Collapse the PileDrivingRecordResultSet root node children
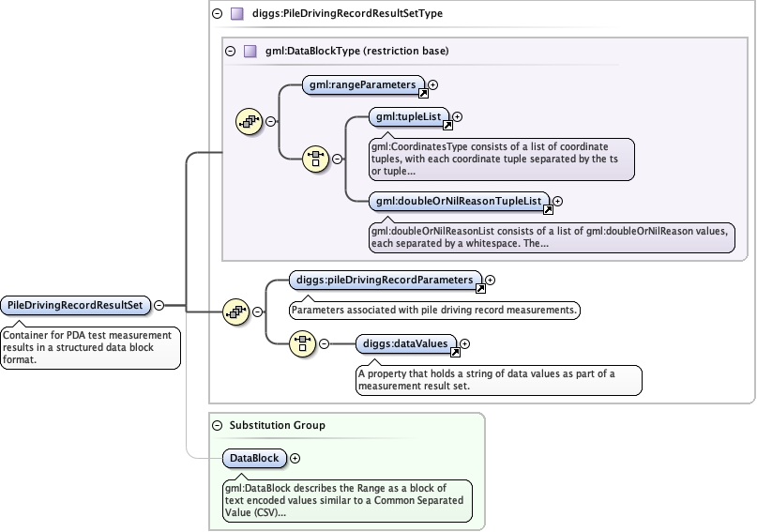This screenshot has height=532, width=757. pos(159,305)
